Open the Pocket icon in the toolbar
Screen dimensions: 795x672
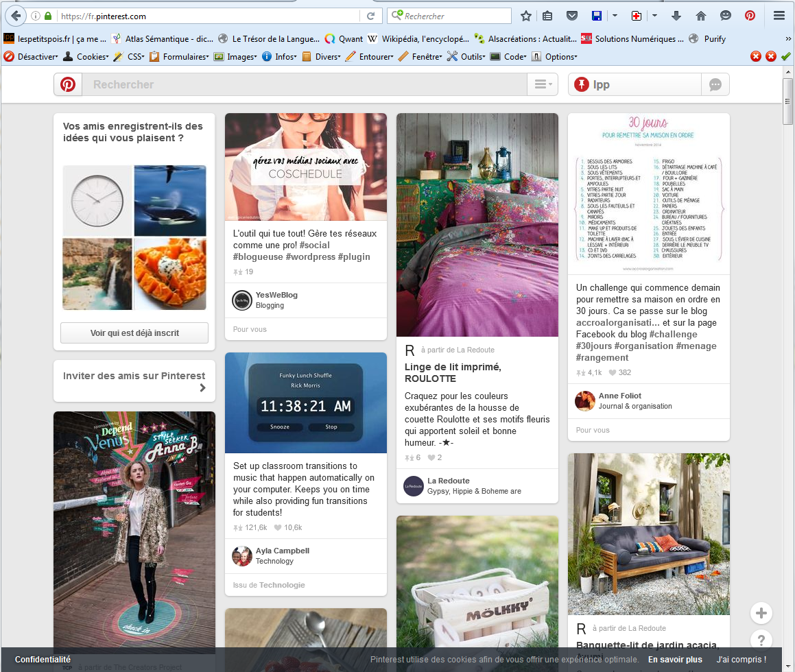(x=572, y=16)
